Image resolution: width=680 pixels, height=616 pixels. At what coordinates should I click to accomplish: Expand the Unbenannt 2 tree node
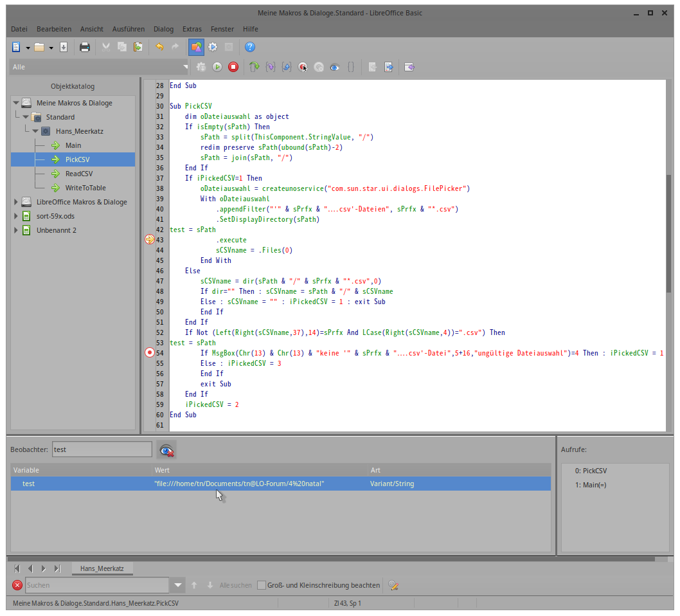click(16, 230)
